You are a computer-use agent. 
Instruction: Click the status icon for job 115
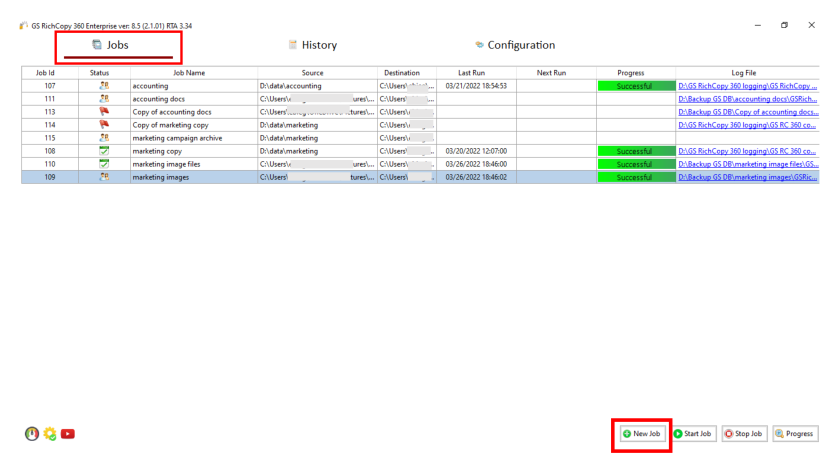tap(104, 138)
